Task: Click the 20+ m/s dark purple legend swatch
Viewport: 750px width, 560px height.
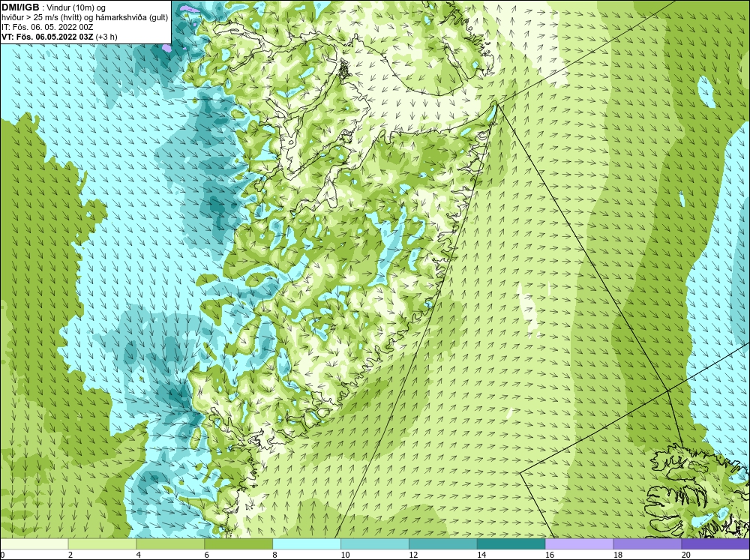Action: click(x=715, y=544)
